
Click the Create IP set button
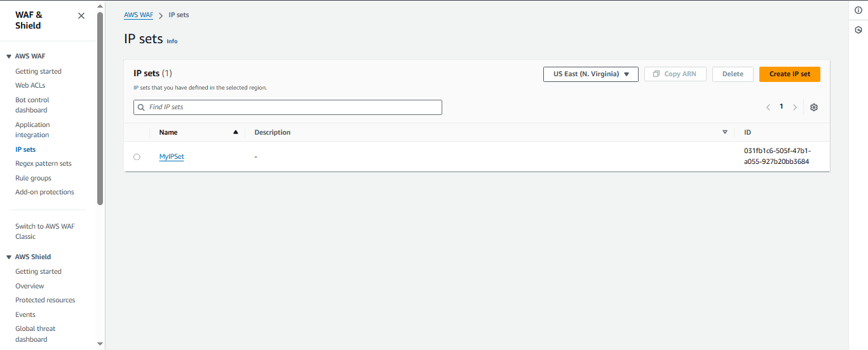[789, 74]
